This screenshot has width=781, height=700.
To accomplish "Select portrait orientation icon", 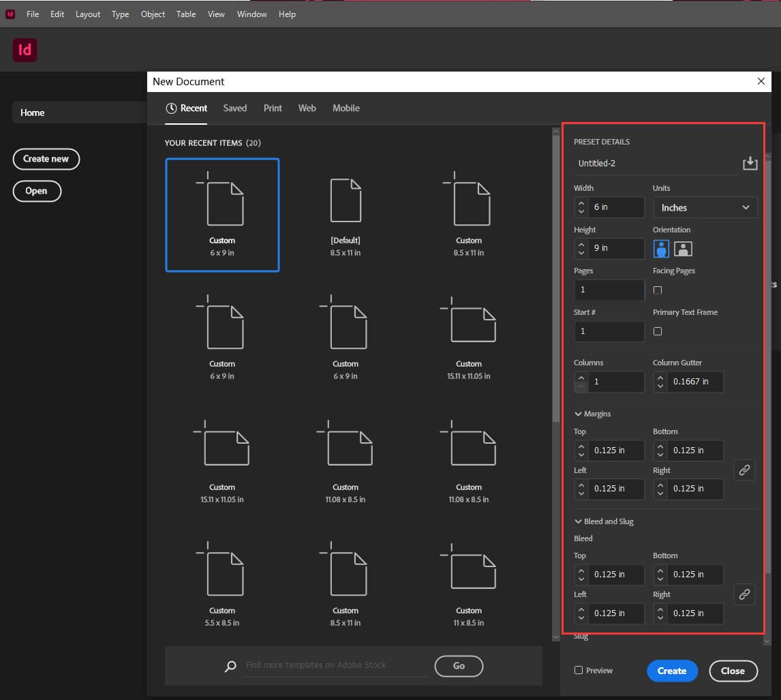I will tap(661, 249).
